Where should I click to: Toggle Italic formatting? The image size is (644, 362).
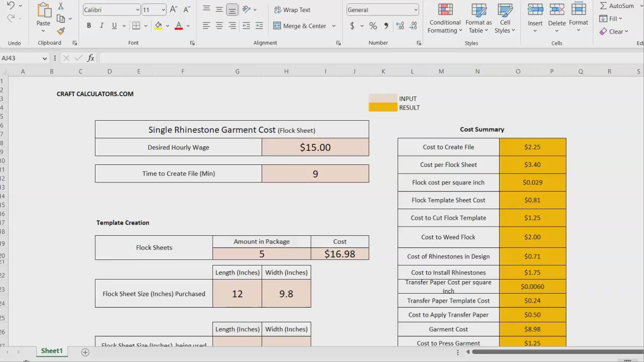coord(102,26)
